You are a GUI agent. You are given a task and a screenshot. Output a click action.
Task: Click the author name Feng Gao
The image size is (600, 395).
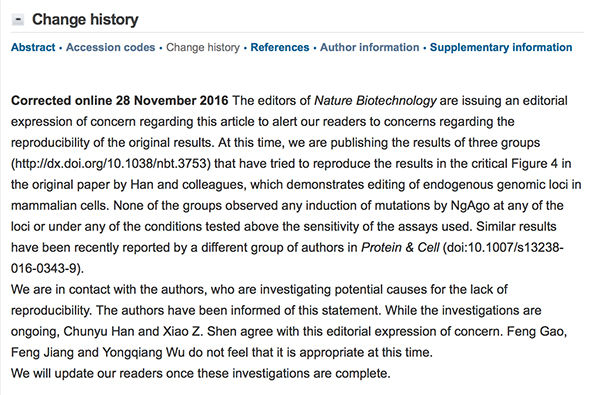tap(536, 331)
